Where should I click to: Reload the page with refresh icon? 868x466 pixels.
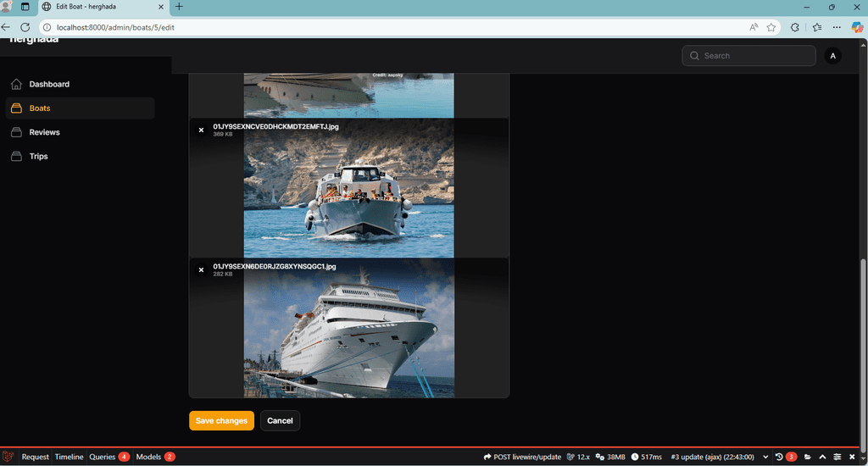[25, 27]
